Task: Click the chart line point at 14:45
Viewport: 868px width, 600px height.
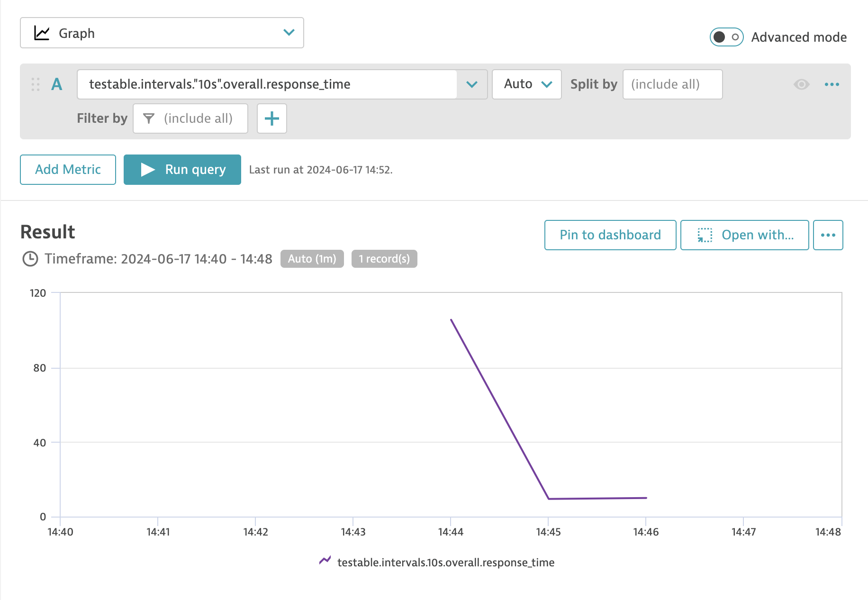Action: (549, 499)
